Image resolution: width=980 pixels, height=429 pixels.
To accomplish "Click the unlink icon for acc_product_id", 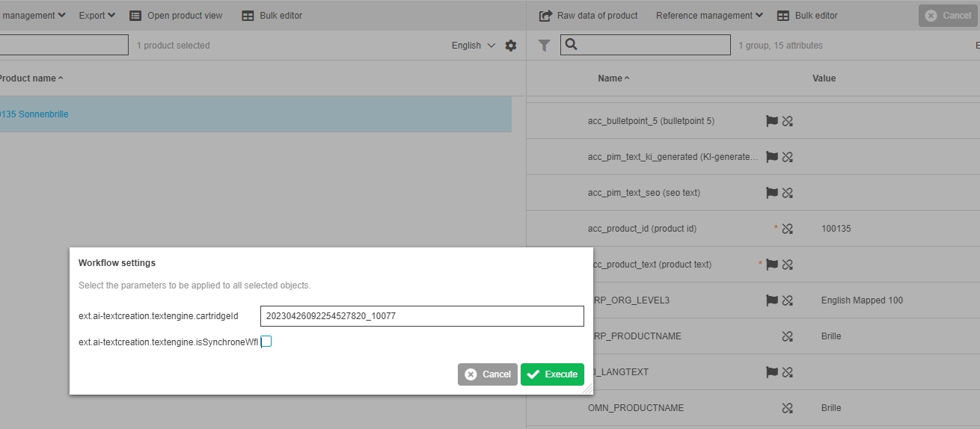I will tap(787, 229).
